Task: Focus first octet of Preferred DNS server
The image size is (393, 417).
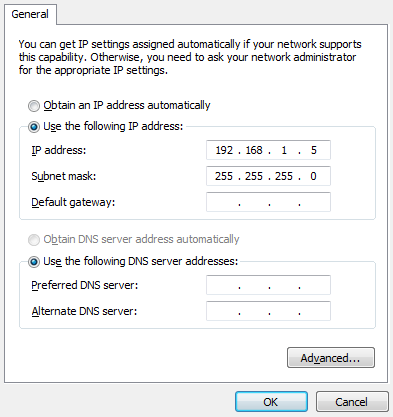Action: (224, 285)
